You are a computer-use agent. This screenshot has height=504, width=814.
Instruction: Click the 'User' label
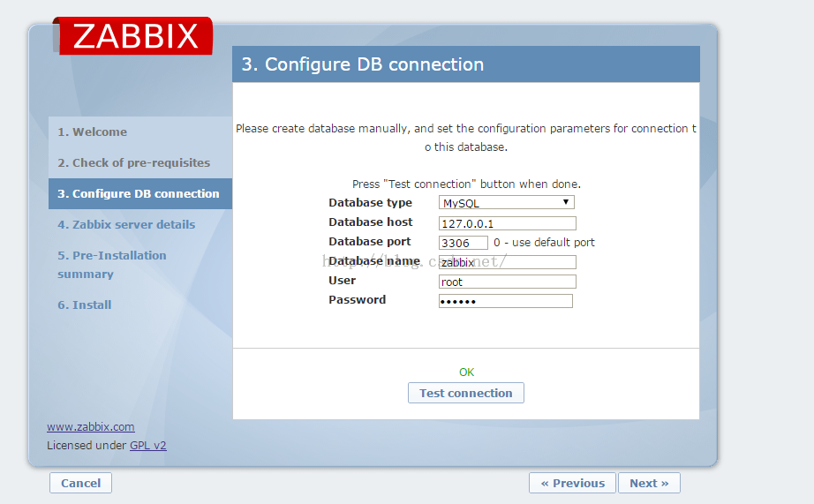click(342, 281)
